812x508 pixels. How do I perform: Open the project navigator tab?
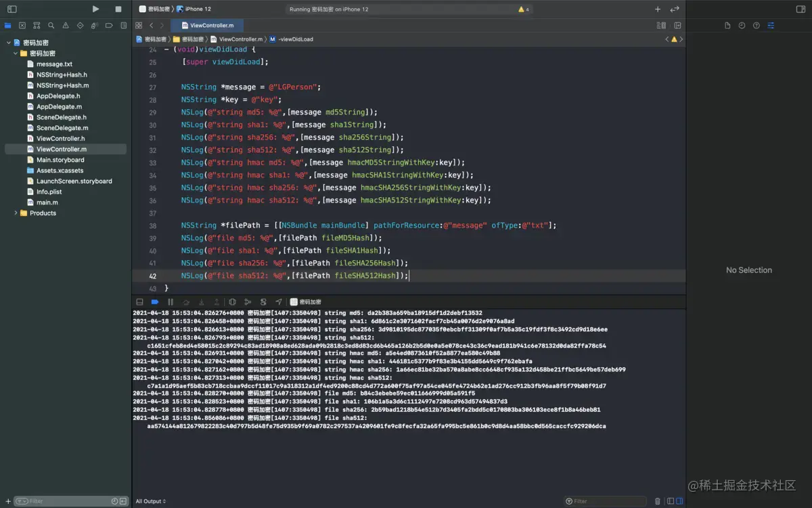(x=7, y=25)
